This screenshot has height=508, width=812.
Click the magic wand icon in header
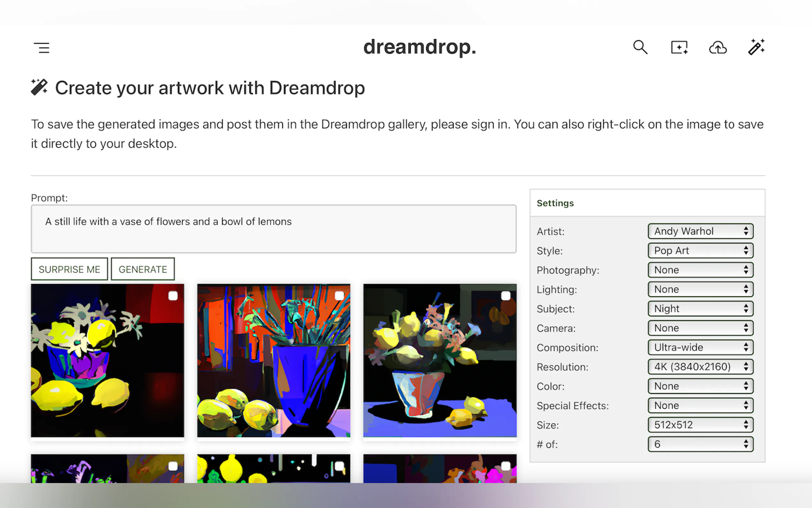coord(756,47)
